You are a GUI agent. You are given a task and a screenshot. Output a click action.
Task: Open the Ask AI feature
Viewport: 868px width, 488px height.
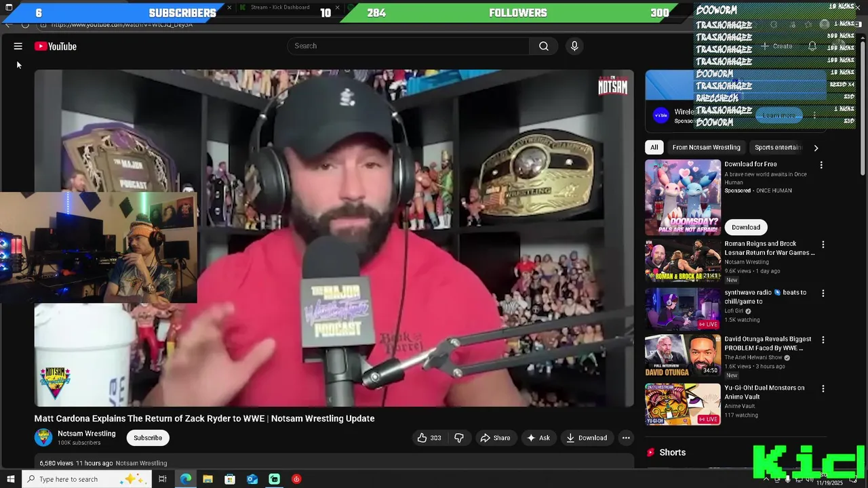538,438
